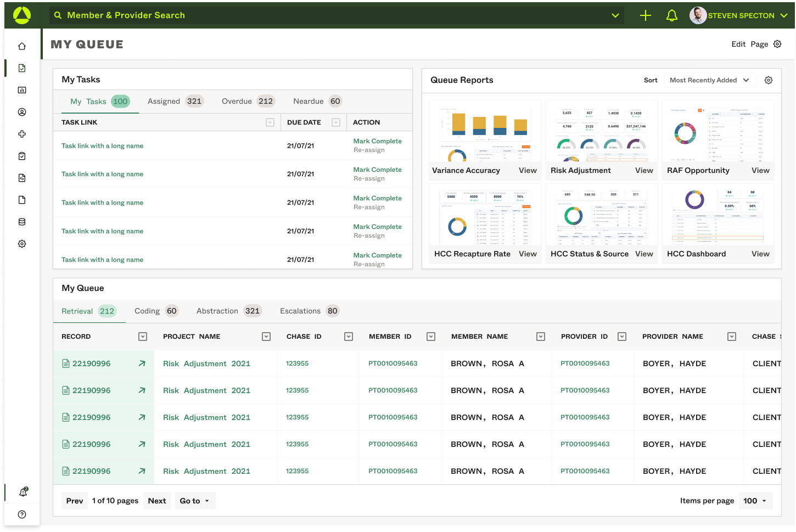
Task: Open the Items per page 100 dropdown
Action: coord(755,501)
